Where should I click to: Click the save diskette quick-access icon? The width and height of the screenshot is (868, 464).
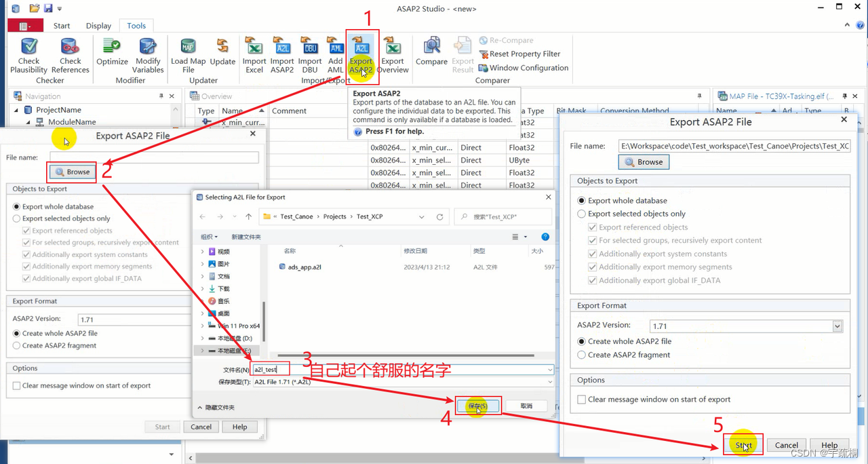point(47,8)
